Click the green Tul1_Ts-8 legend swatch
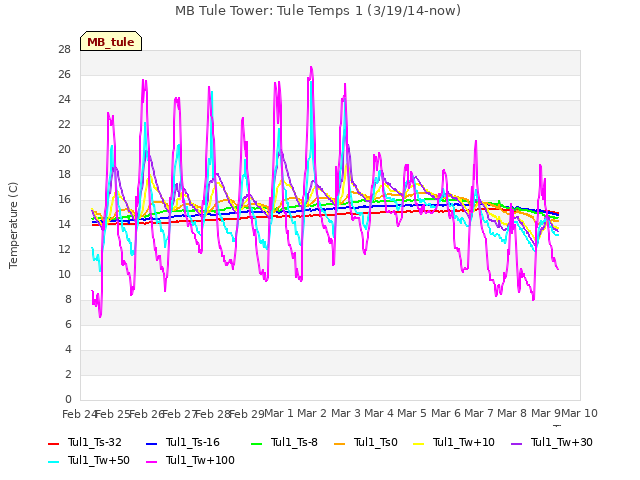Screen dimensions: 640x480 pyautogui.click(x=256, y=443)
